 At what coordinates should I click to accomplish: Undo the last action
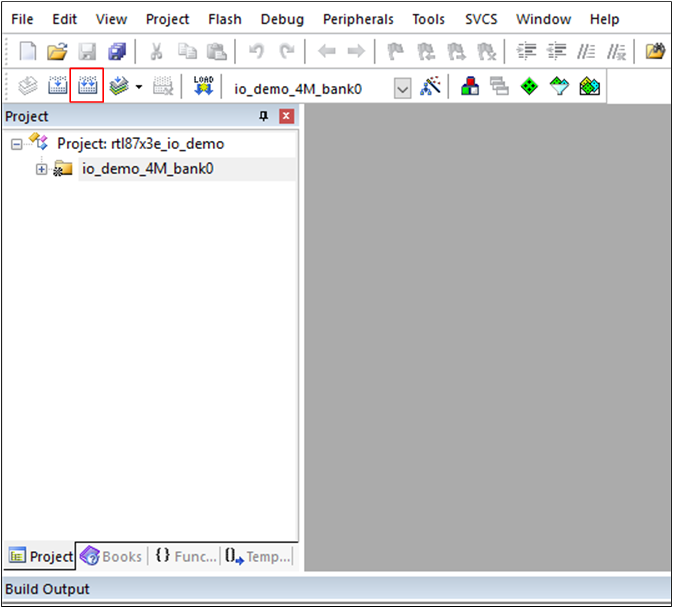256,51
